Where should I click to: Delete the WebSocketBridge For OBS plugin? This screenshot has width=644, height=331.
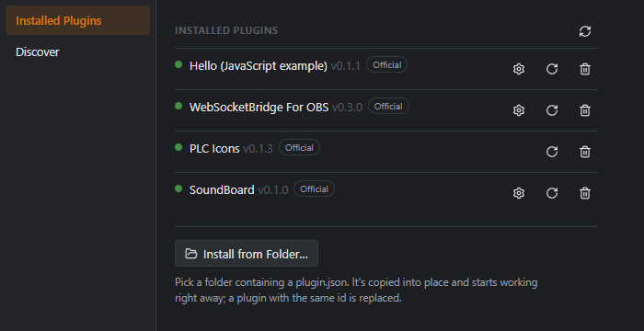pyautogui.click(x=585, y=110)
